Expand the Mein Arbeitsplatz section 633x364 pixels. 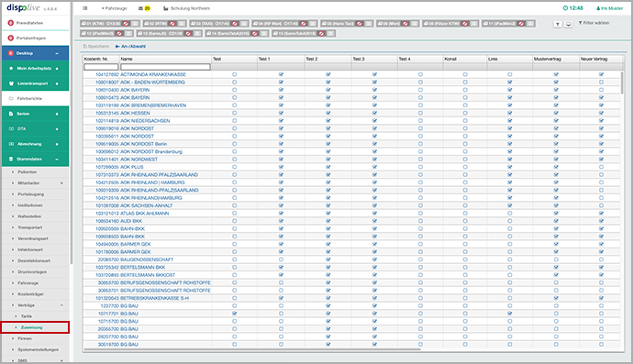(x=57, y=69)
